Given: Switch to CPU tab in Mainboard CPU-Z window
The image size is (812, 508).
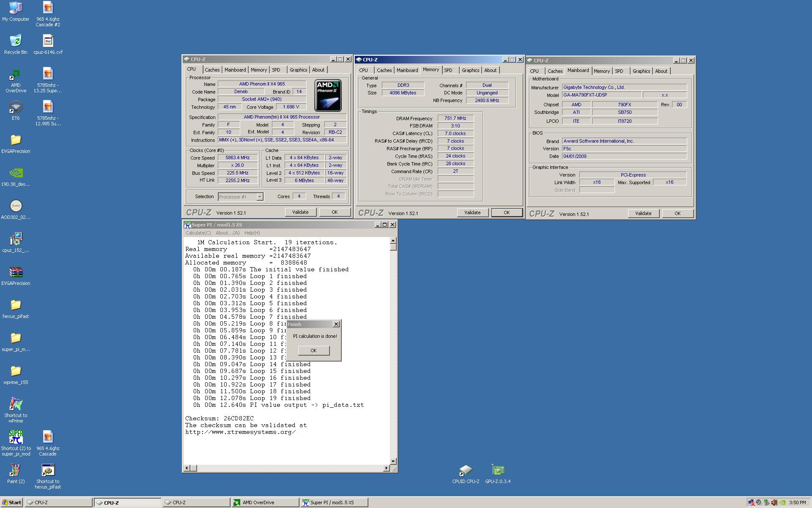Looking at the screenshot, I should pyautogui.click(x=535, y=71).
